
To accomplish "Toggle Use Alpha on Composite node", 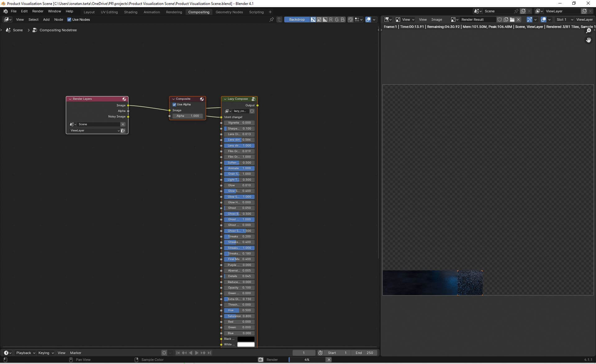I will pyautogui.click(x=174, y=104).
